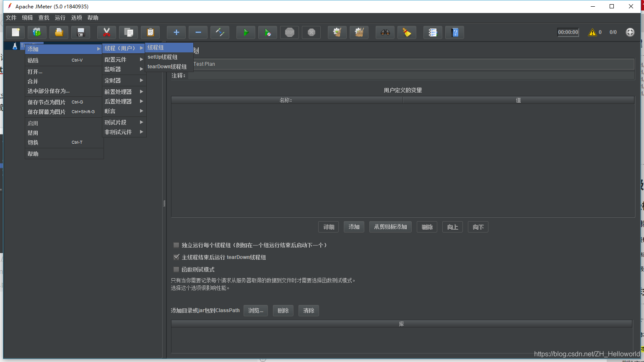
Task: Expand the 非测试元件 submenu
Action: pyautogui.click(x=124, y=132)
